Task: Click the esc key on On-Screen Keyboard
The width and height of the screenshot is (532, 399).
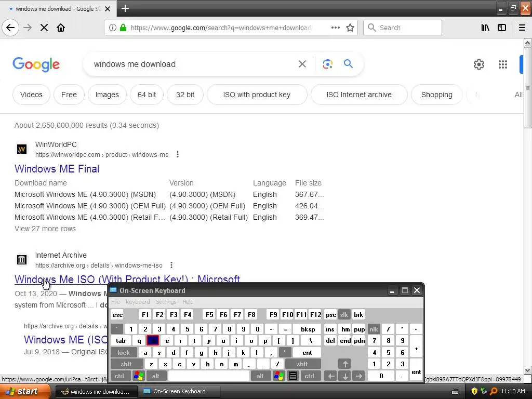Action: click(x=117, y=315)
